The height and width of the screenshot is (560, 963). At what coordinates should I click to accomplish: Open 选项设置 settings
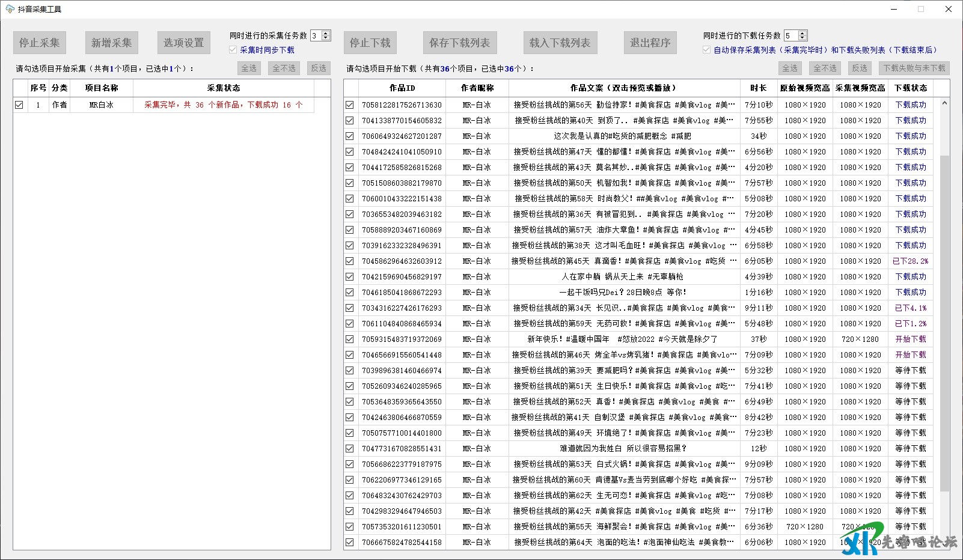coord(183,43)
